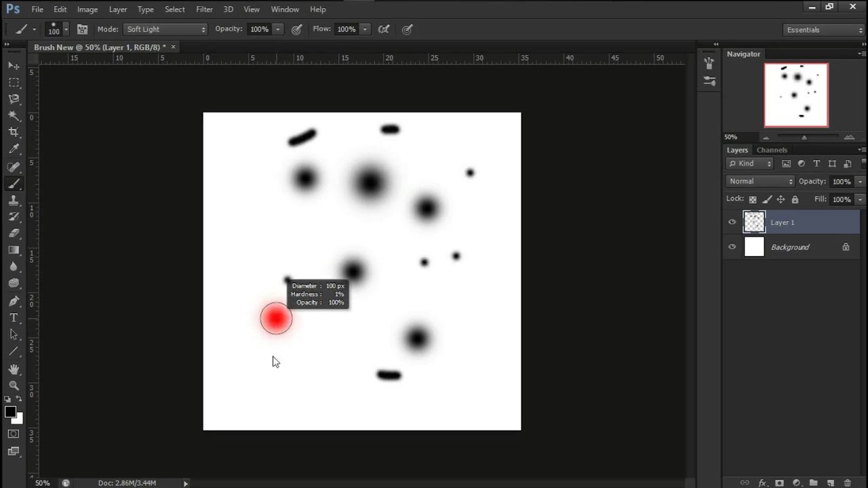Toggle lock all padlock icon
This screenshot has width=868, height=488.
(795, 199)
